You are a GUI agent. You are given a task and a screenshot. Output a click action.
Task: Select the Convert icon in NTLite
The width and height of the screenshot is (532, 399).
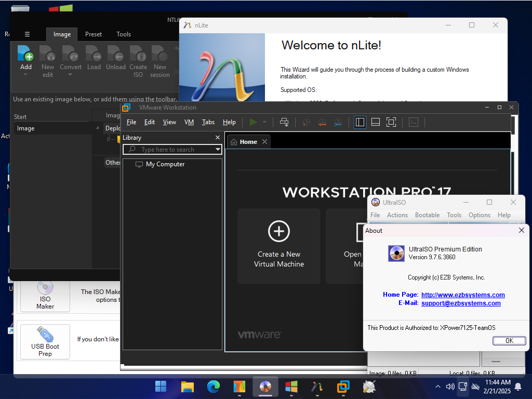[x=71, y=54]
